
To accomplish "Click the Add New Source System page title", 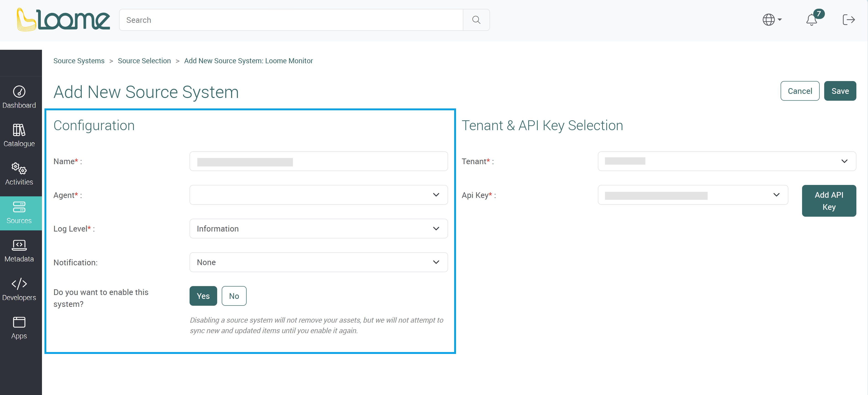I will 146,92.
